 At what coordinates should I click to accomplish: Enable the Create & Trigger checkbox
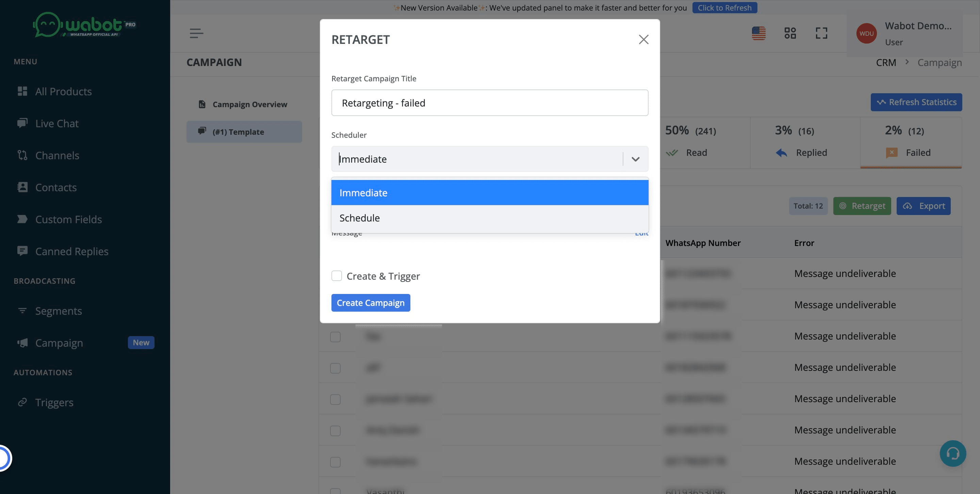tap(337, 276)
